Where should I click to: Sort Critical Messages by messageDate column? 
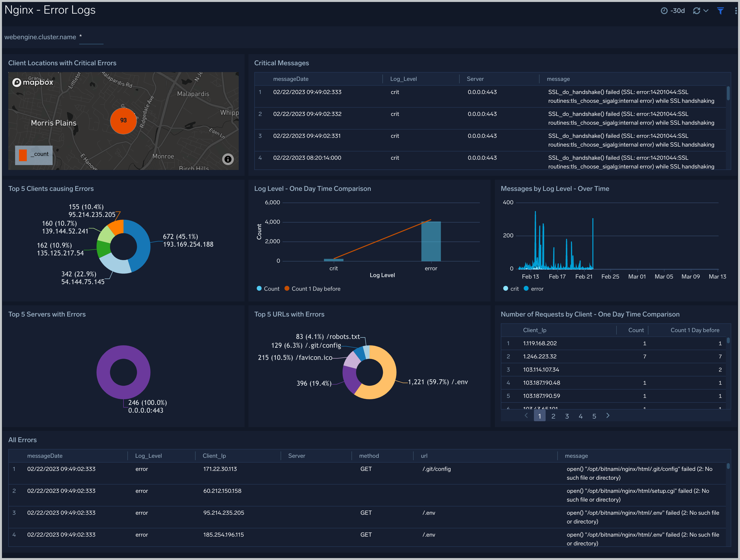291,79
